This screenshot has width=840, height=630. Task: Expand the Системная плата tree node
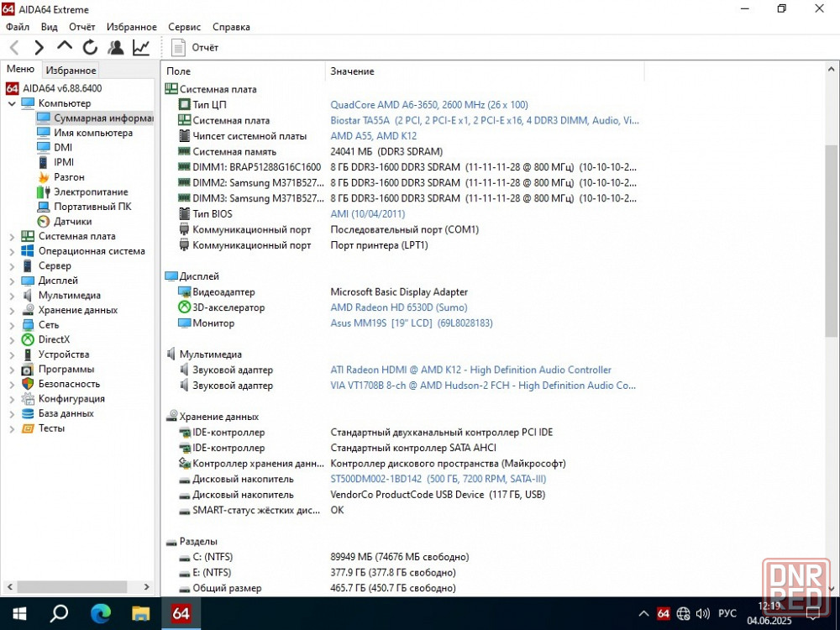(12, 236)
